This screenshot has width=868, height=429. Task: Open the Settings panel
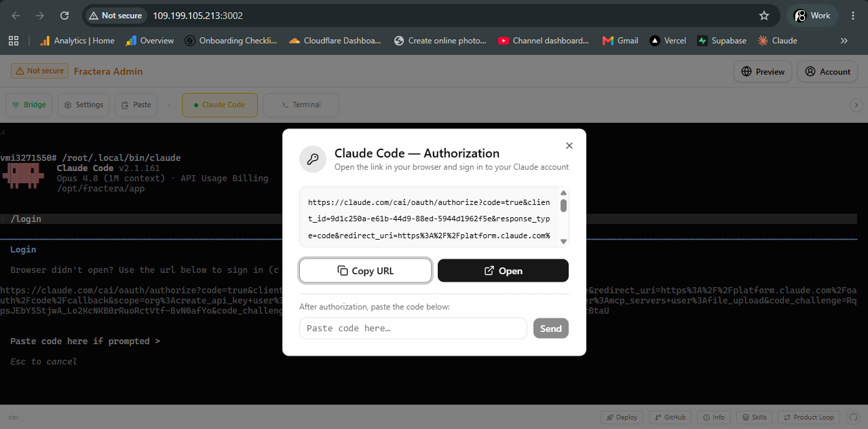point(83,105)
